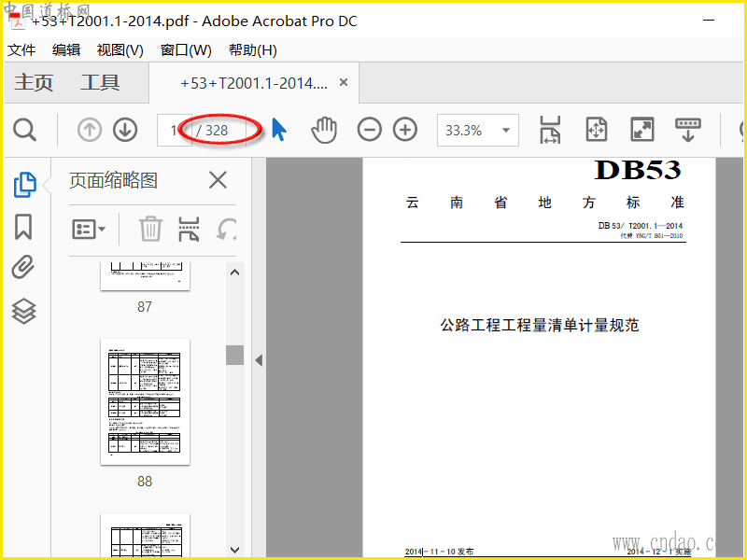
Task: Click the page number input field
Action: 175,130
